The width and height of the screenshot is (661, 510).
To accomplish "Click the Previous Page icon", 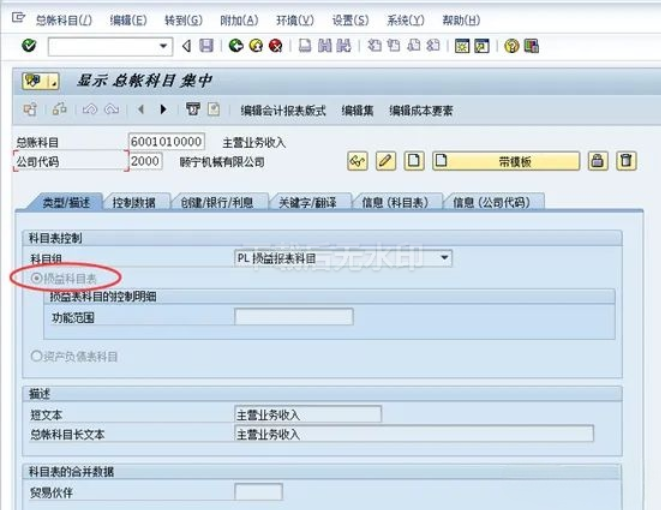I will tap(394, 46).
